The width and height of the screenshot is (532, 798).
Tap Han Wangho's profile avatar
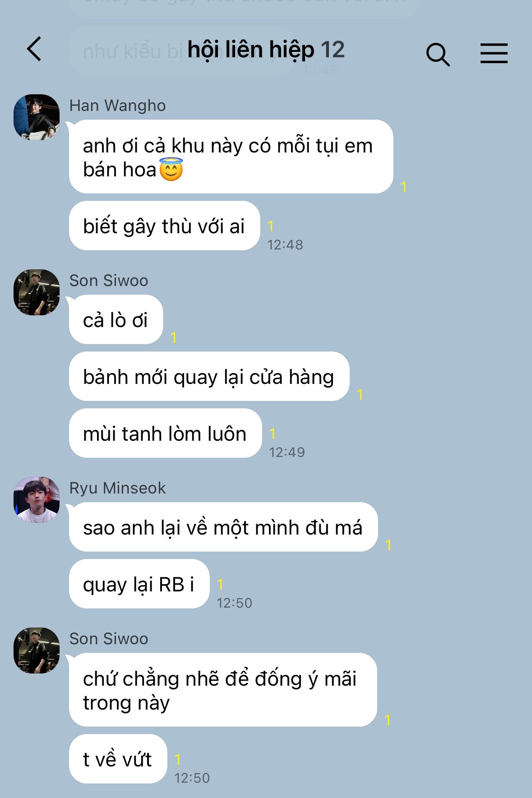click(x=37, y=117)
